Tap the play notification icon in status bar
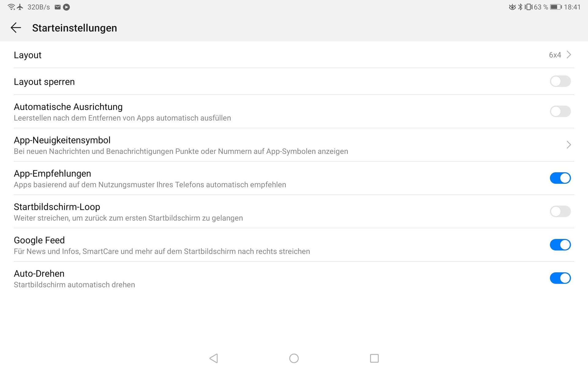 [x=66, y=7]
